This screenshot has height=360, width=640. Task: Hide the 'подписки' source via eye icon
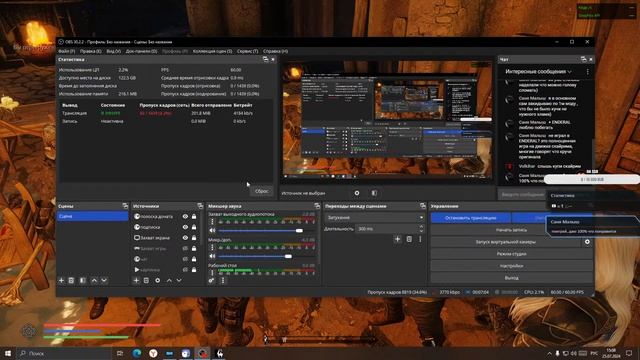(x=185, y=227)
